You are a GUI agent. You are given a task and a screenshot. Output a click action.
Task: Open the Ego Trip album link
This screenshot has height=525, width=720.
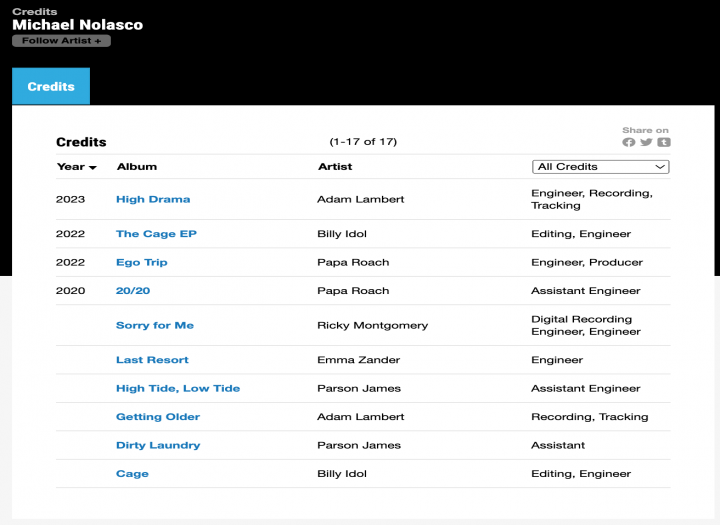click(141, 262)
